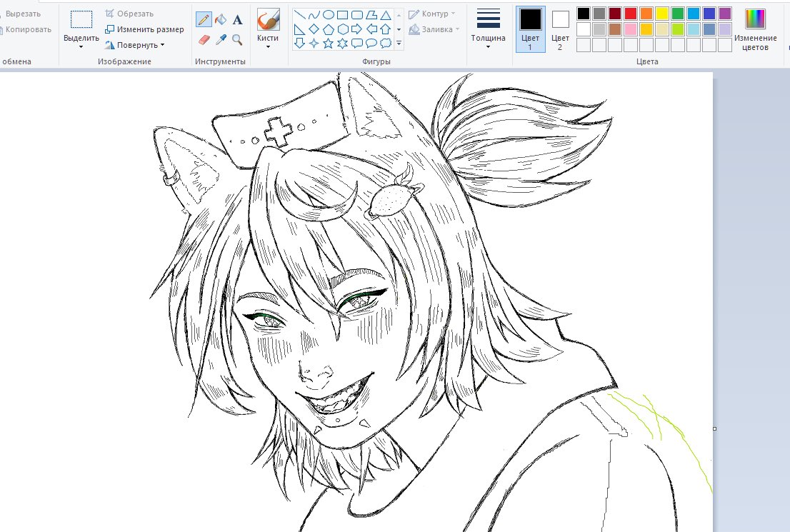Click the Фигуры group label

[x=376, y=61]
